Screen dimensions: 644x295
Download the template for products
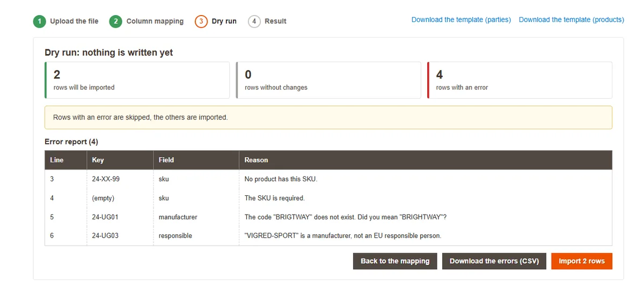click(572, 20)
